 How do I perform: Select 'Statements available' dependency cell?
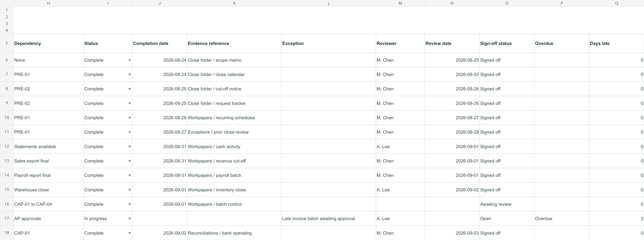[x=49, y=147]
